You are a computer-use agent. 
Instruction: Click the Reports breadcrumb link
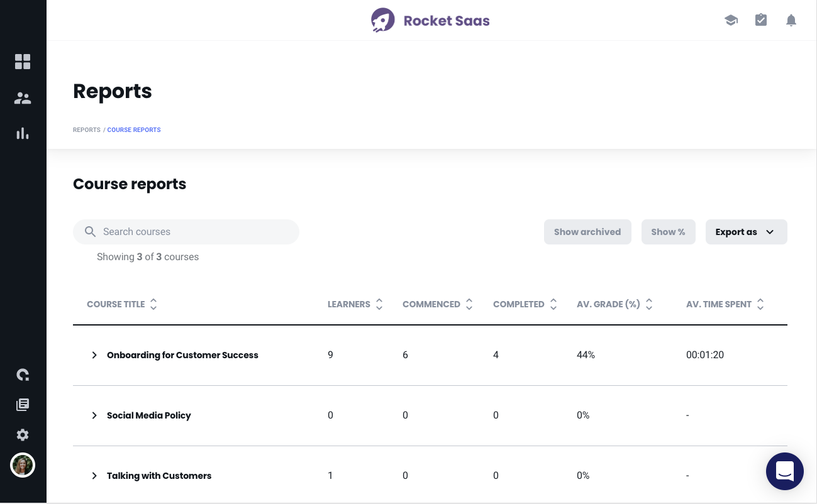click(87, 130)
